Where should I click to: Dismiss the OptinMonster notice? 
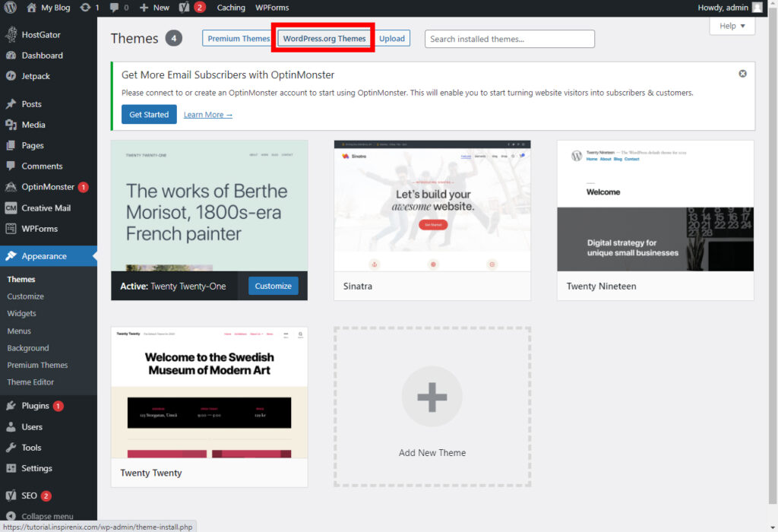point(743,74)
